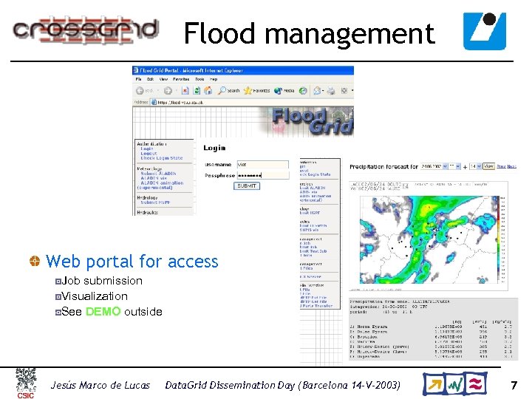Open the Login link in the sidebar
Viewport: 532px width, 399px height.
point(147,149)
